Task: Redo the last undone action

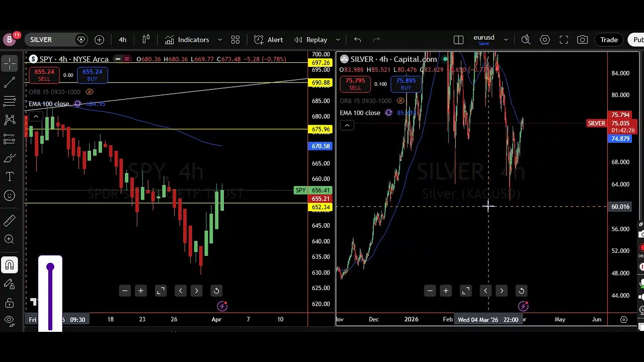Action: point(377,40)
